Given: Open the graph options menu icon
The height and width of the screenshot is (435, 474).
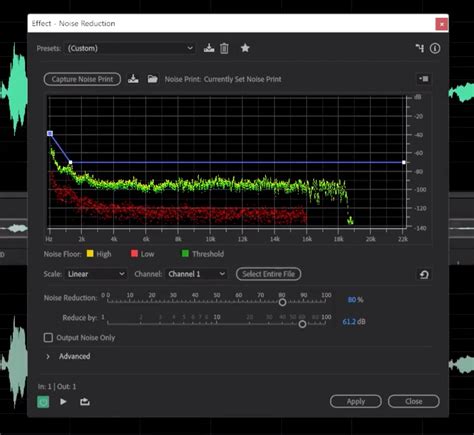Looking at the screenshot, I should tap(424, 79).
